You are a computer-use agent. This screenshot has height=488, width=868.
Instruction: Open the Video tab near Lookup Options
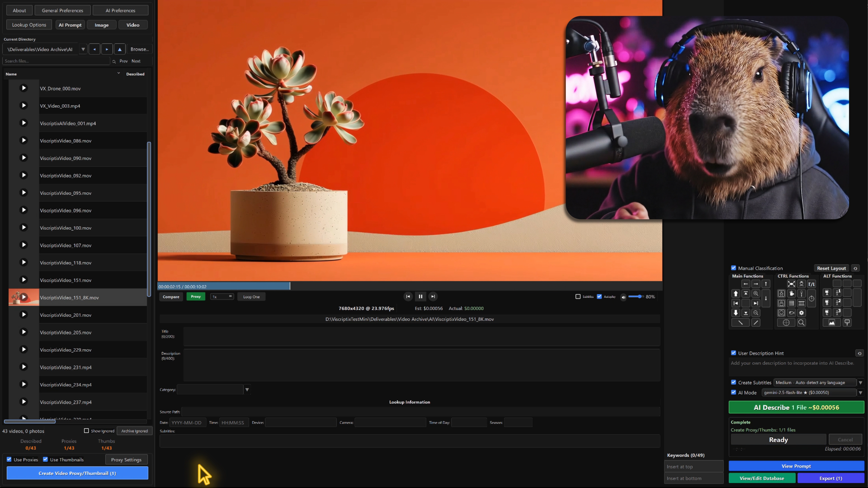[x=133, y=25]
